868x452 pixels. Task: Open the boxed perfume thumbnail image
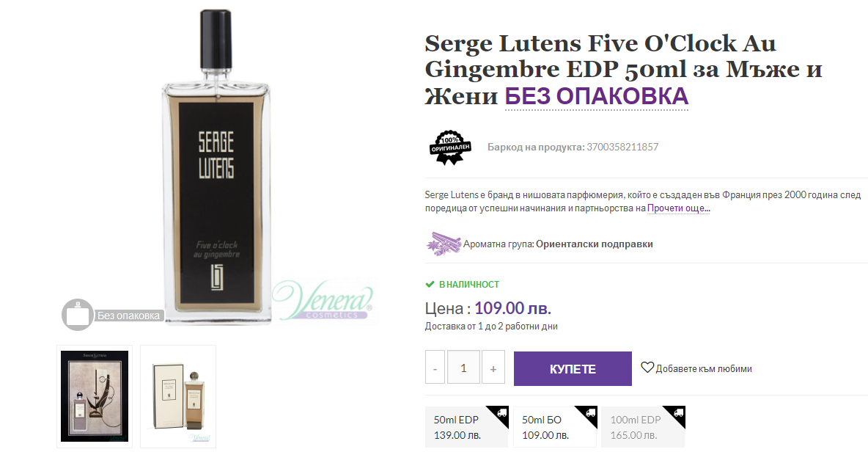(x=178, y=397)
